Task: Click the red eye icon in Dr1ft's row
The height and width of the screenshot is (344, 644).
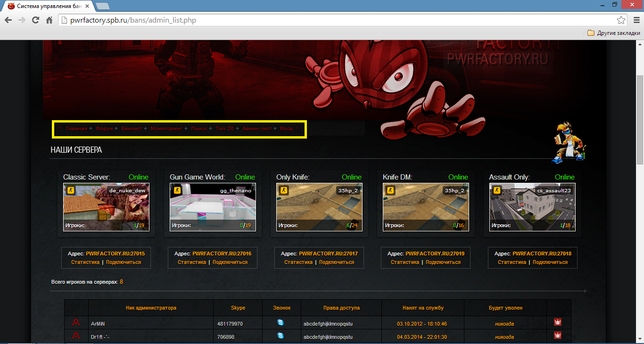Action: tap(558, 336)
